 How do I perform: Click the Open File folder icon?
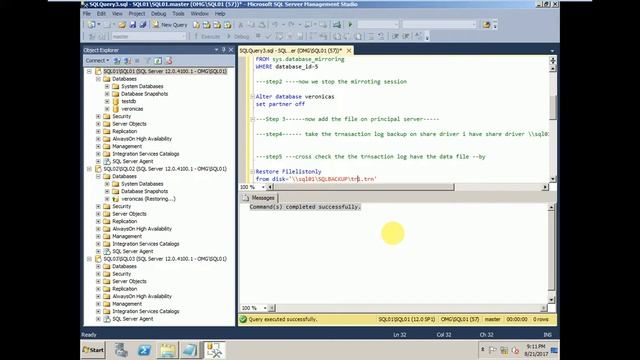122,25
